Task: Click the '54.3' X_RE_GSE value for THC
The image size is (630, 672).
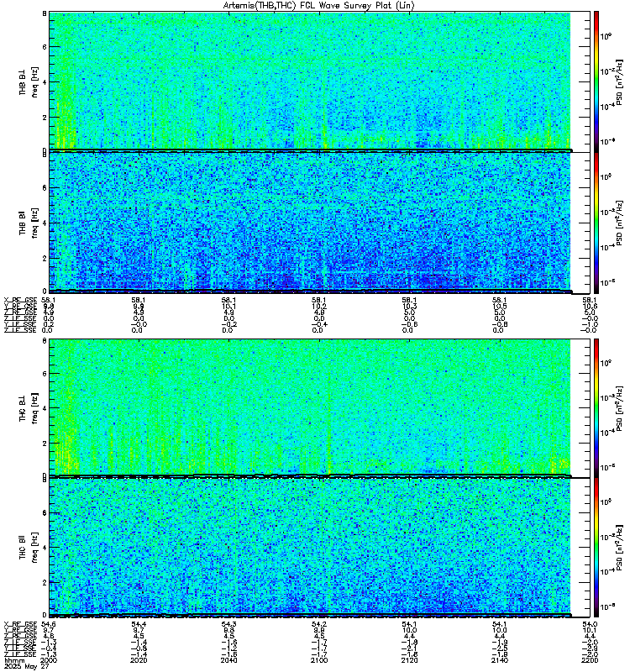Action: click(x=228, y=624)
